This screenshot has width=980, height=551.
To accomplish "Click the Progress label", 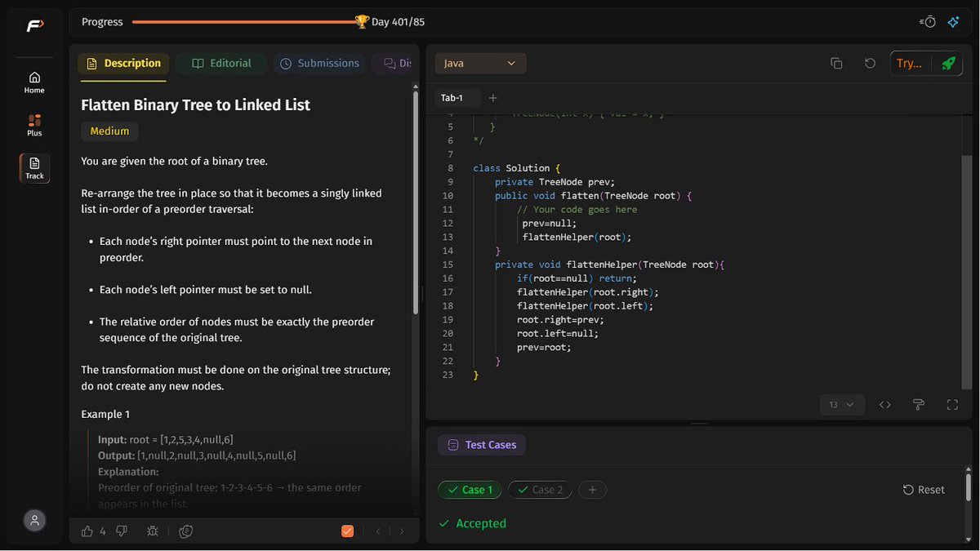I will 102,22.
